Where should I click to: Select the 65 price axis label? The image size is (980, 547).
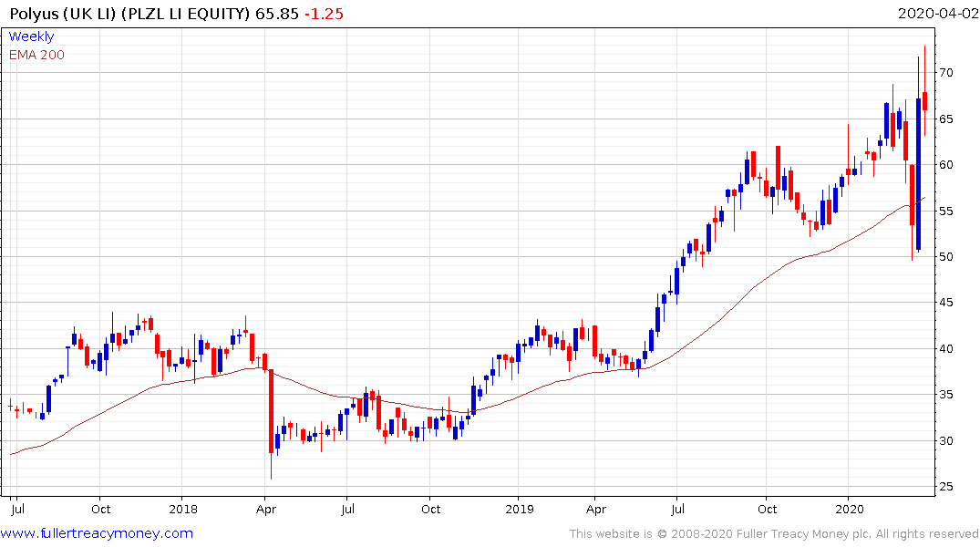pyautogui.click(x=945, y=119)
